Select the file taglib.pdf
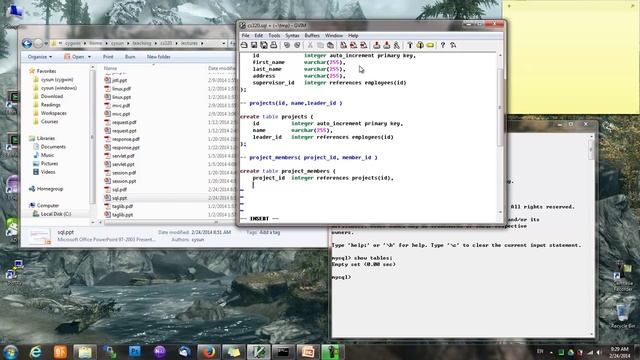 [x=122, y=206]
